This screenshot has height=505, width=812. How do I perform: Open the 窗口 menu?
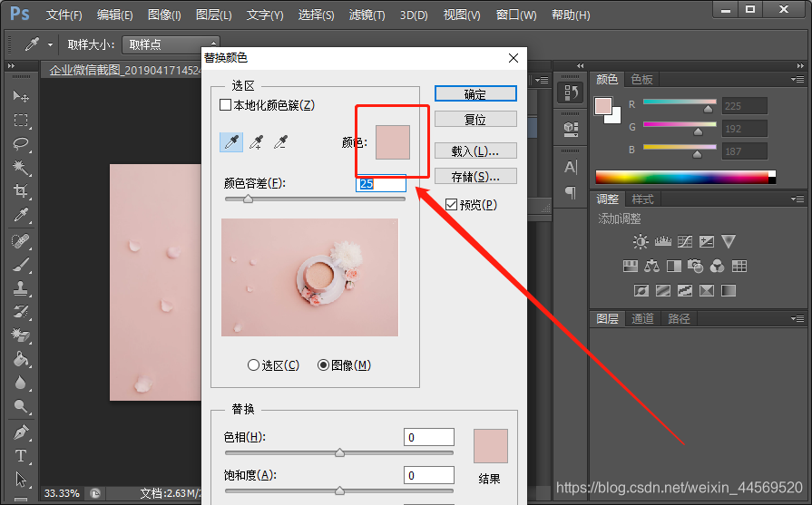point(516,15)
